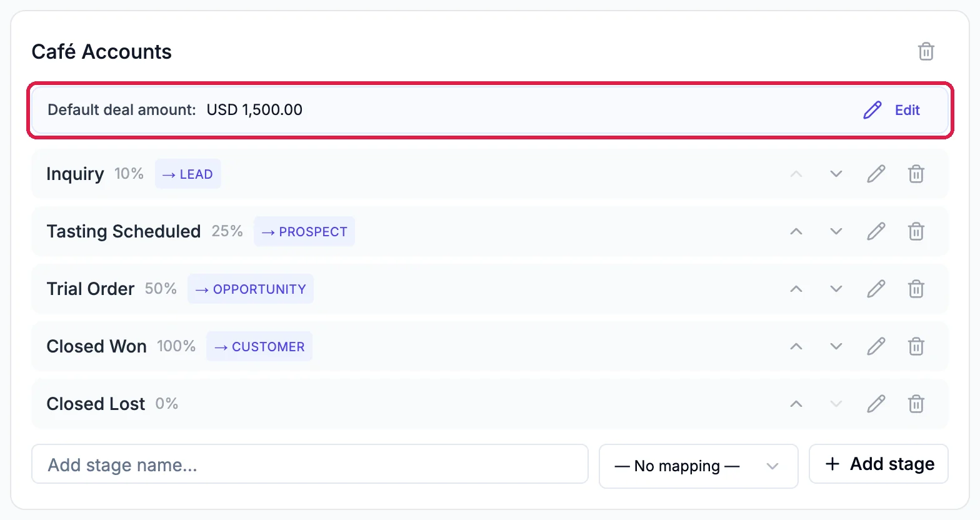Viewport: 980px width, 520px height.
Task: Click the CUSTOMER mapping badge
Action: click(259, 346)
